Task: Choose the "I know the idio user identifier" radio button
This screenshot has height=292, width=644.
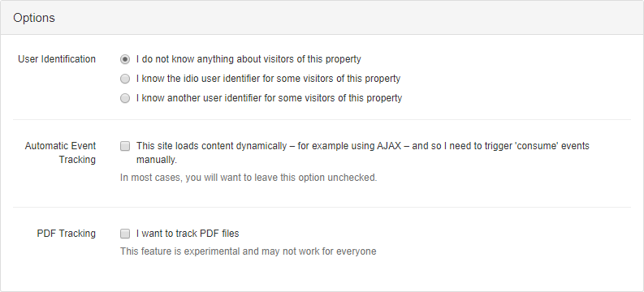Action: pyautogui.click(x=125, y=79)
